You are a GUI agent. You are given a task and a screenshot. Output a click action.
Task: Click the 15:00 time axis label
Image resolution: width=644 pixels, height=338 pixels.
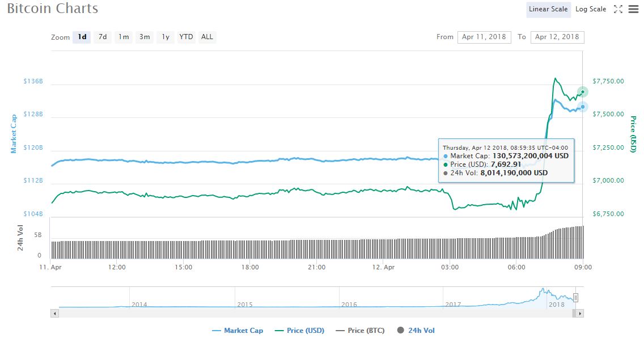[183, 267]
